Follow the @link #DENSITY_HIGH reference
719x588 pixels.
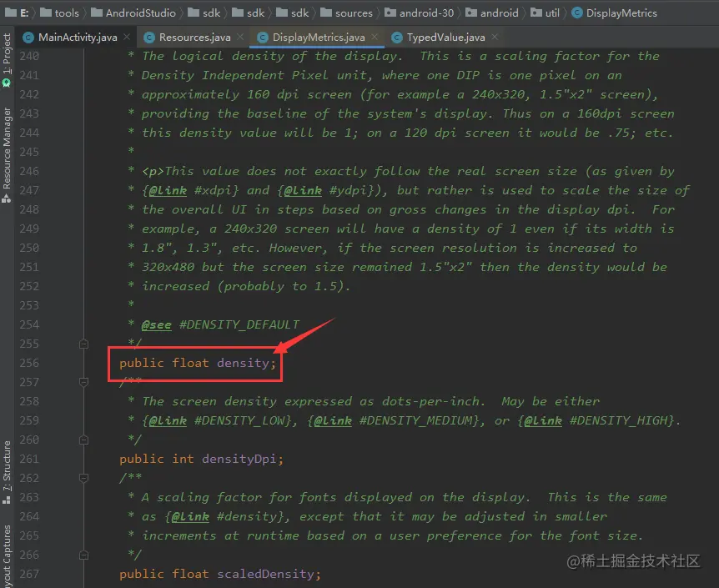click(596, 420)
